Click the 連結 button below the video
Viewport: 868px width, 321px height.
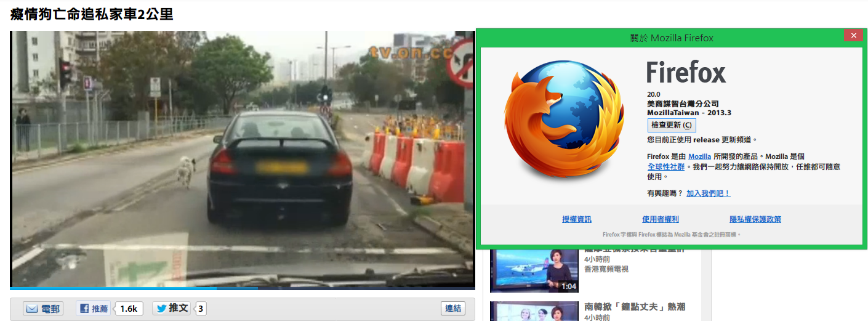(453, 309)
